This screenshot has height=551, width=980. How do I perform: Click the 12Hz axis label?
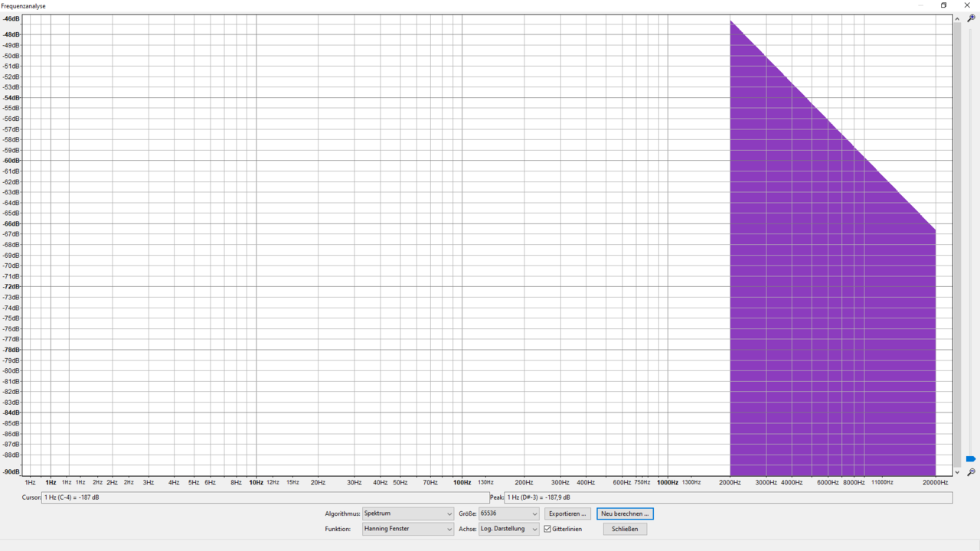273,482
